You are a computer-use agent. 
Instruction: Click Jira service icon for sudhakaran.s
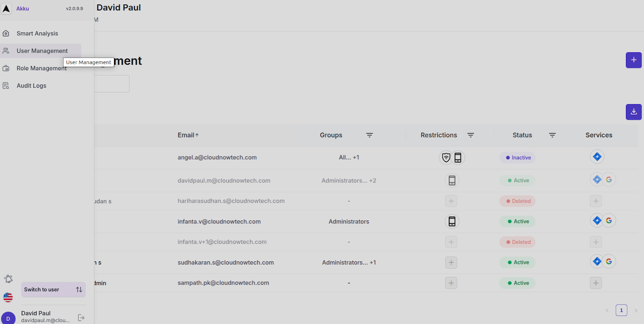597,261
